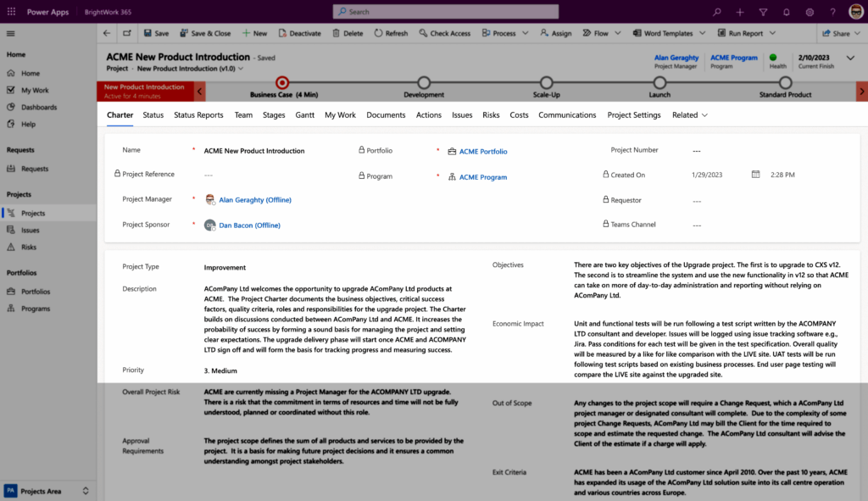Open the ACME Portfolio link
Screen dimensions: 868x501
481,151
